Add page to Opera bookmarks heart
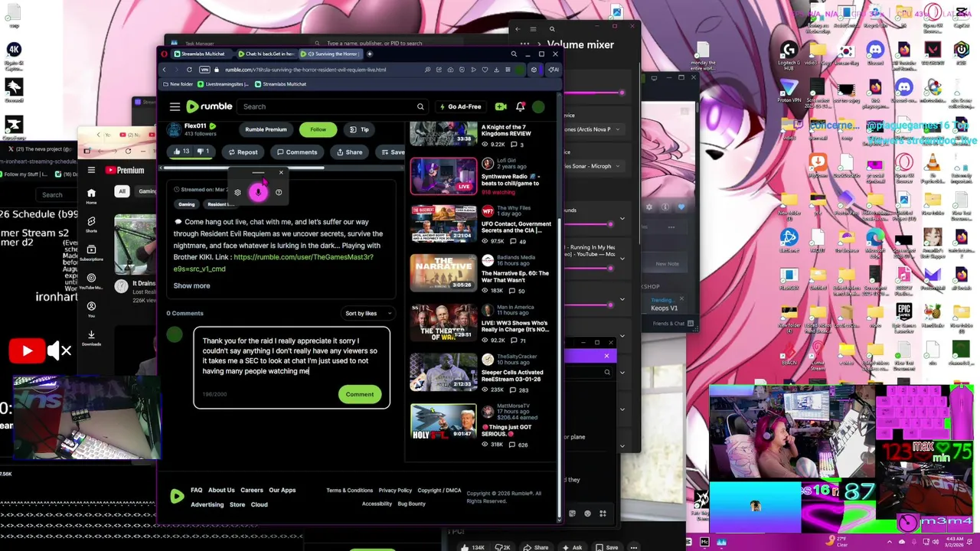Viewport: 980px width, 551px height. [485, 70]
